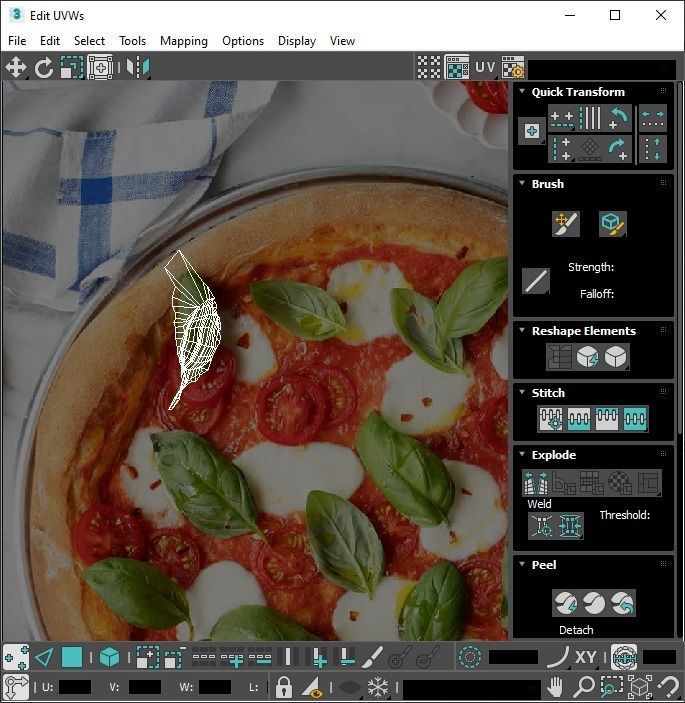Click the Stitch To Target icon

tap(579, 419)
